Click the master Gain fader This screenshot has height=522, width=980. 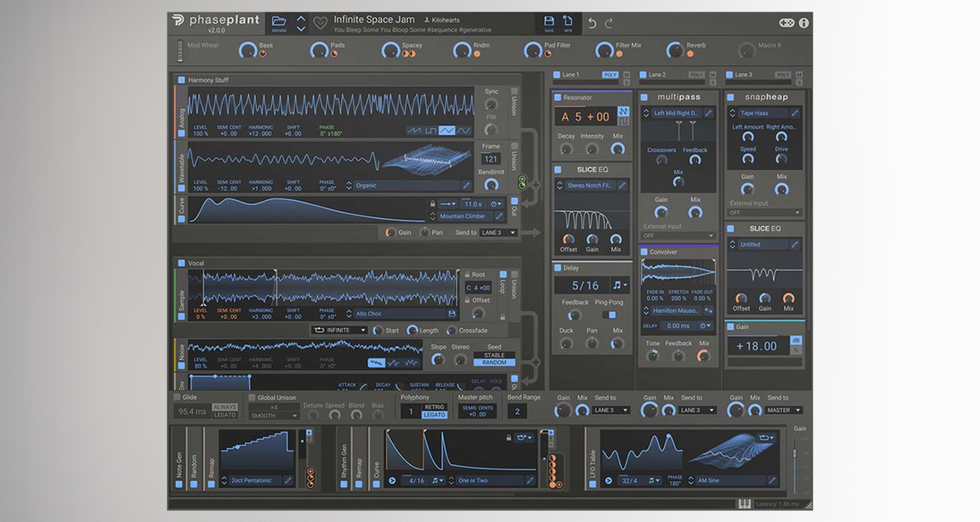click(795, 454)
